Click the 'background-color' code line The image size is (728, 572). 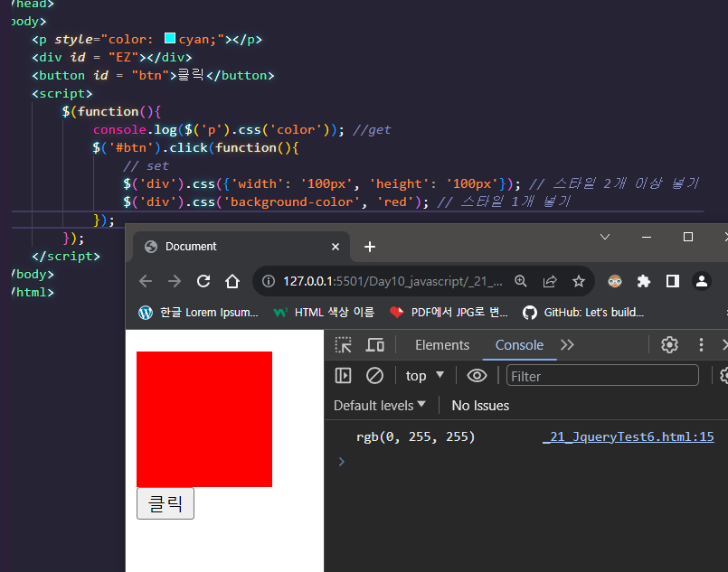click(x=347, y=202)
